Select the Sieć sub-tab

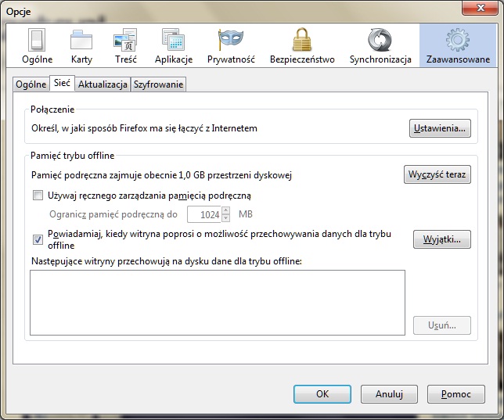pyautogui.click(x=62, y=83)
